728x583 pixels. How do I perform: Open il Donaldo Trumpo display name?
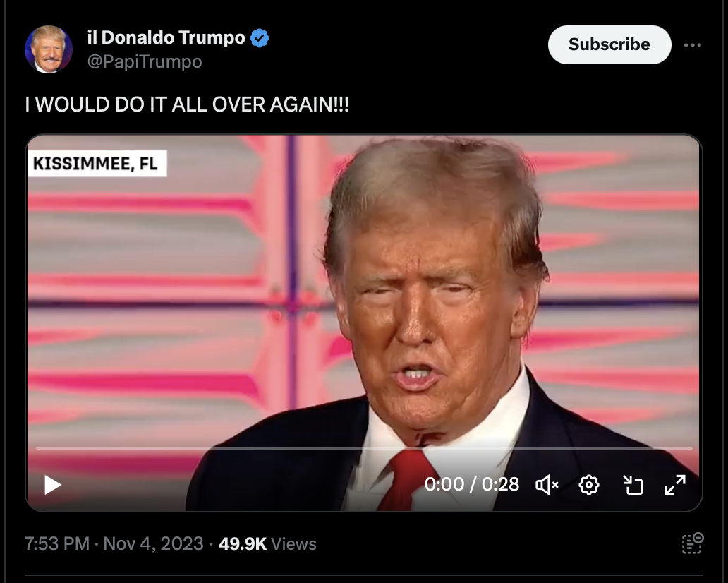pyautogui.click(x=166, y=37)
